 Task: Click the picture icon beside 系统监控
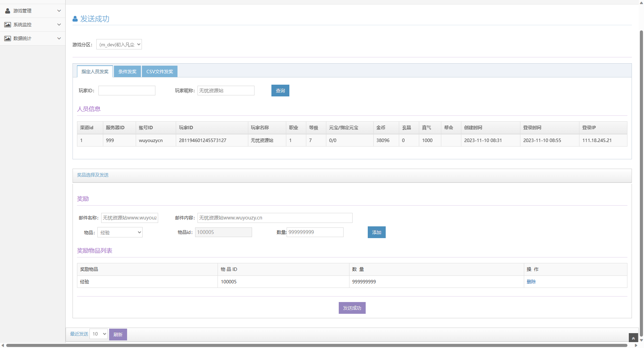pyautogui.click(x=8, y=25)
